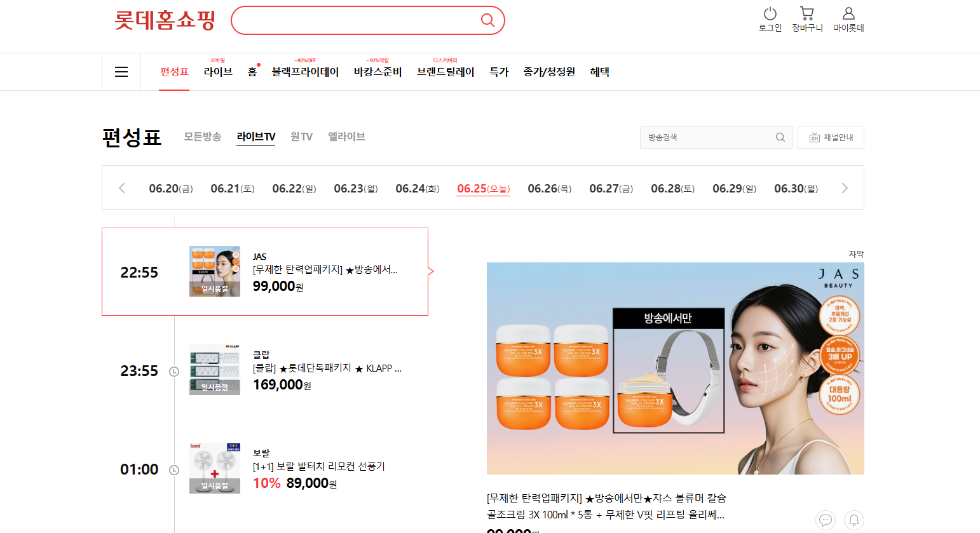Click the 23:55 broadcast time

click(x=139, y=371)
